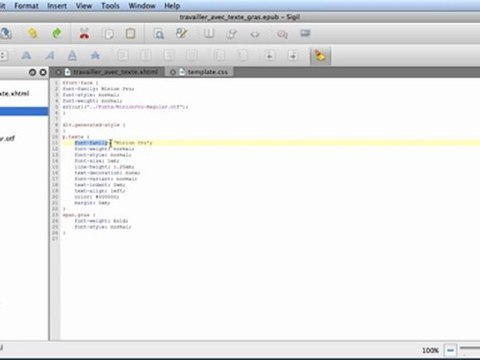Click the greyed numbered list icon
The width and height of the screenshot is (480, 360).
[x=242, y=55]
